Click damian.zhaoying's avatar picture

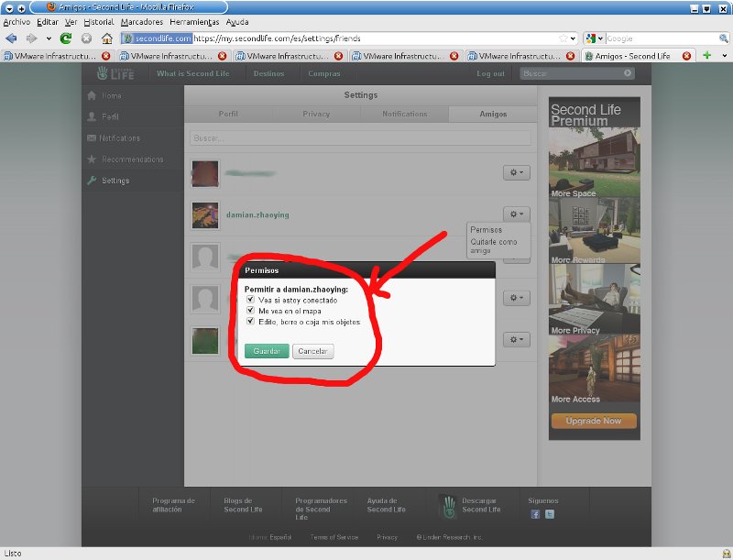205,215
